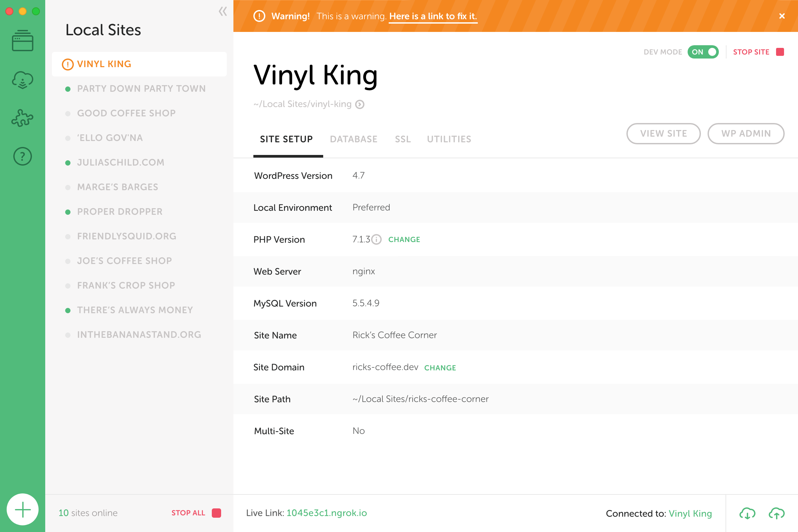Image resolution: width=798 pixels, height=532 pixels.
Task: Click the add new site plus button
Action: 22,509
